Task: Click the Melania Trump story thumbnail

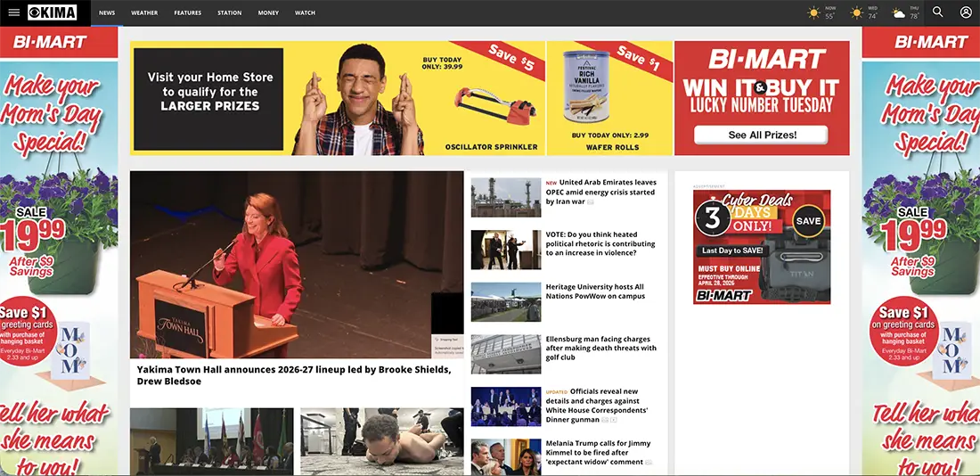Action: coord(506,456)
